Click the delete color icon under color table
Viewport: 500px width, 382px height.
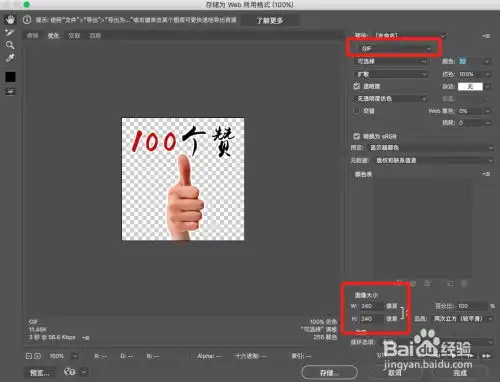click(464, 284)
